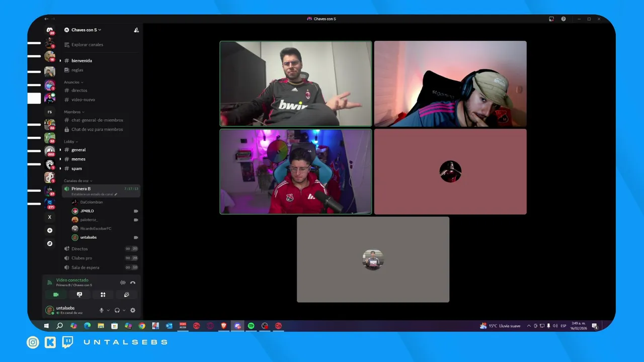
Task: Open LTA server with 37 badge
Action: [49, 191]
